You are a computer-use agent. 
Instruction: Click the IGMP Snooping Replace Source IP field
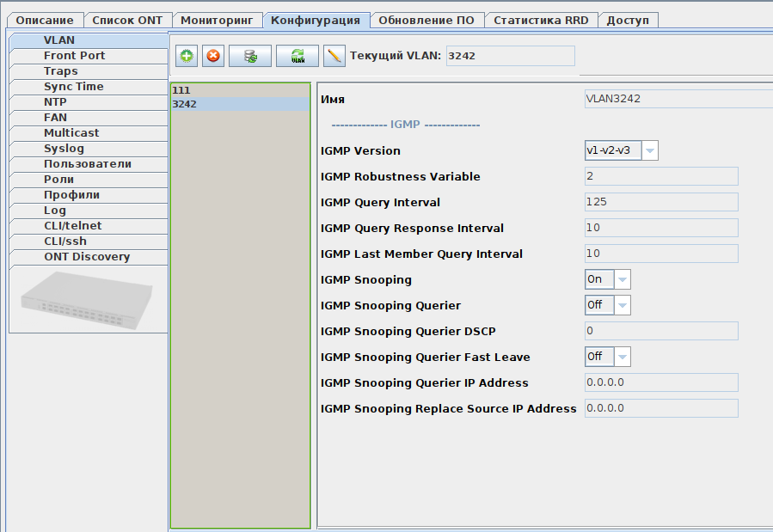pos(661,408)
